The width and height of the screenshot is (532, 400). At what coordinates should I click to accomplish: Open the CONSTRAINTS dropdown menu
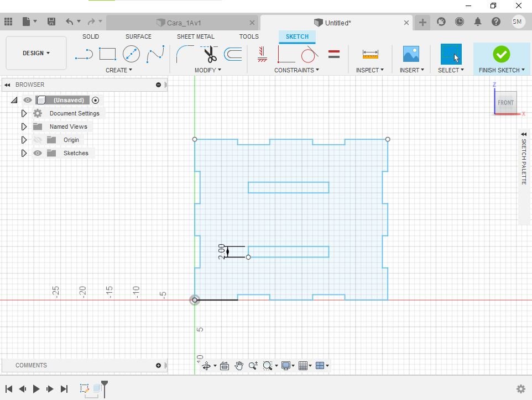point(296,70)
